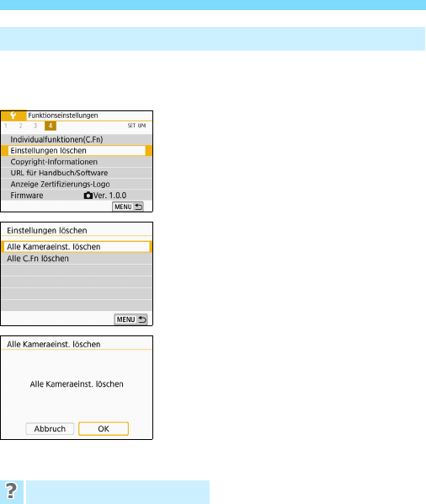Click MENU back button in Einstellungen löschen screen
This screenshot has height=504, width=426.
click(130, 319)
